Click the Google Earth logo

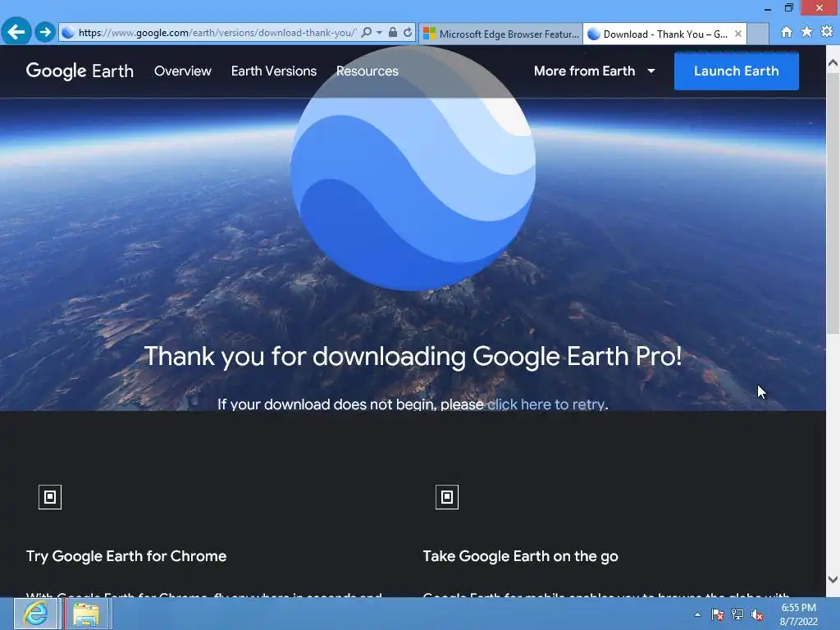point(80,71)
